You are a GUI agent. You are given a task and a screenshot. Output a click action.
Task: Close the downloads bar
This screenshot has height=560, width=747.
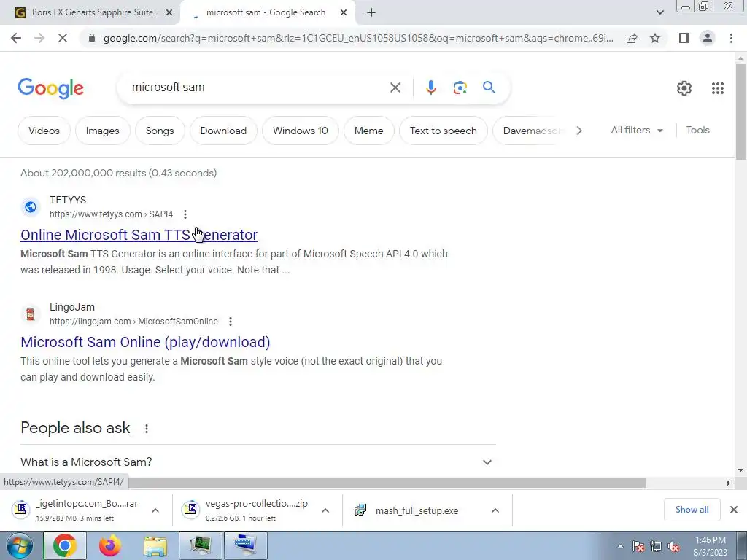pyautogui.click(x=734, y=510)
